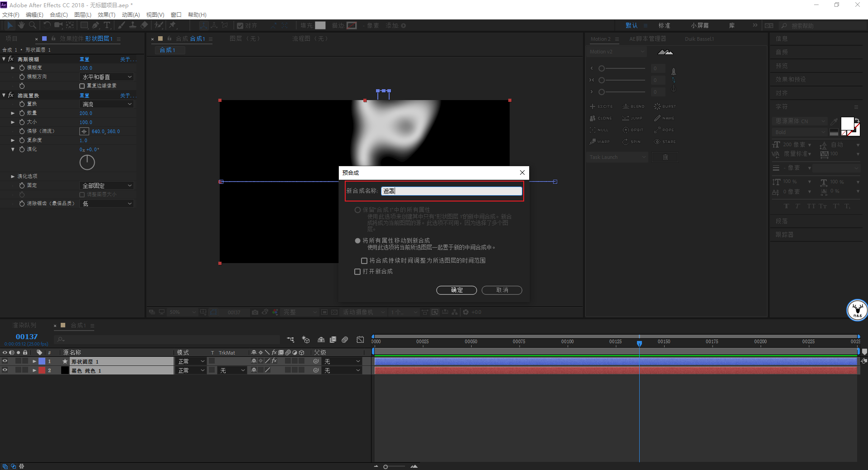Check 将合成持续时间调整为所选图层的时间范围
The width and height of the screenshot is (868, 470).
[x=364, y=261]
